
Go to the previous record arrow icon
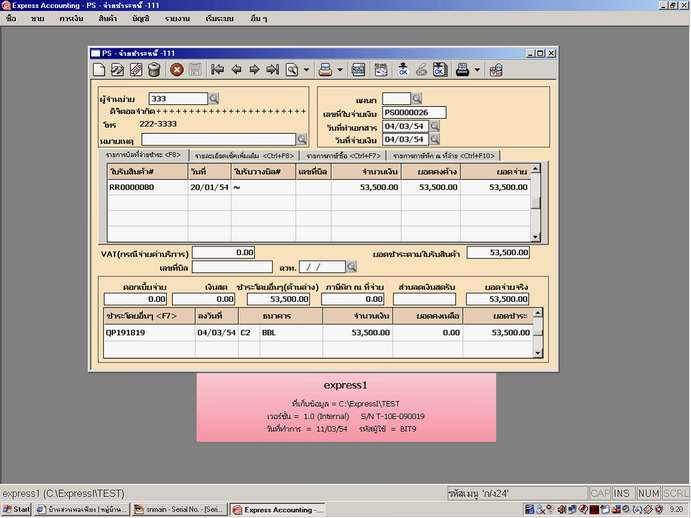[236, 70]
